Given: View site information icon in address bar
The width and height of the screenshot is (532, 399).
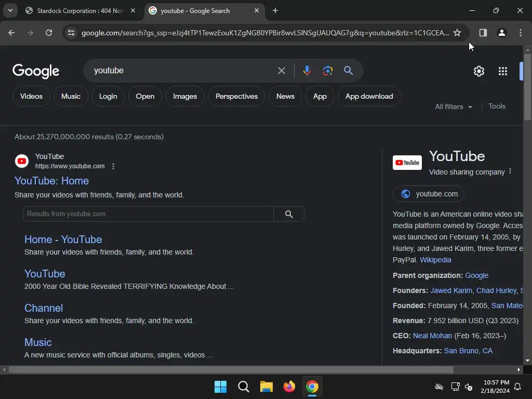Looking at the screenshot, I should [x=71, y=33].
